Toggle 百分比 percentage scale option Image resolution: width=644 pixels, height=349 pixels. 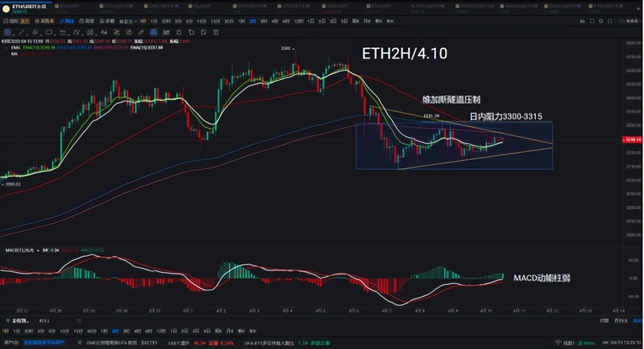pyautogui.click(x=621, y=320)
